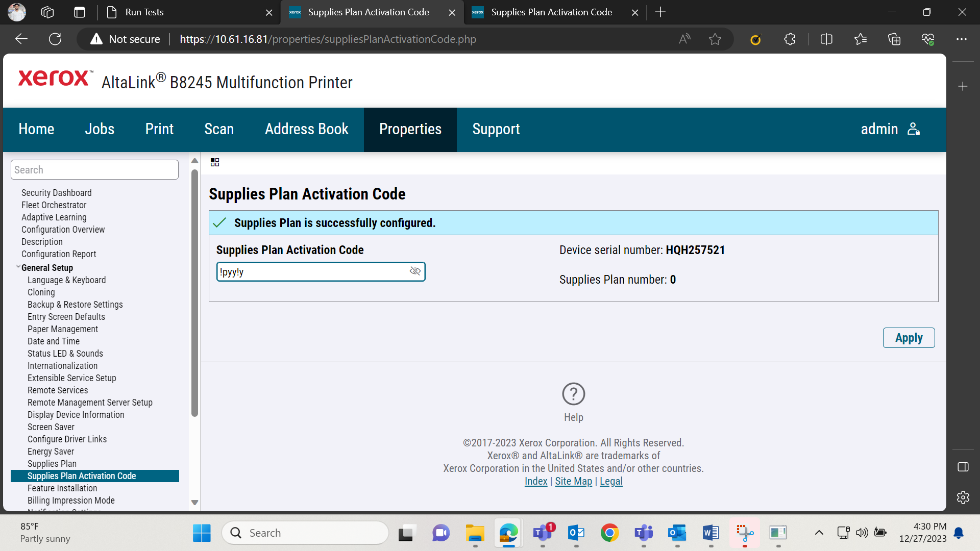Open Edge split screen icon
The image size is (980, 551).
(x=826, y=39)
